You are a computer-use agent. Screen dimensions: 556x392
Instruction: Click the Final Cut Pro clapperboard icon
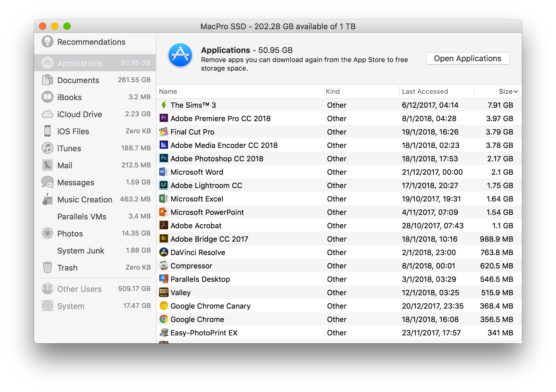point(164,131)
